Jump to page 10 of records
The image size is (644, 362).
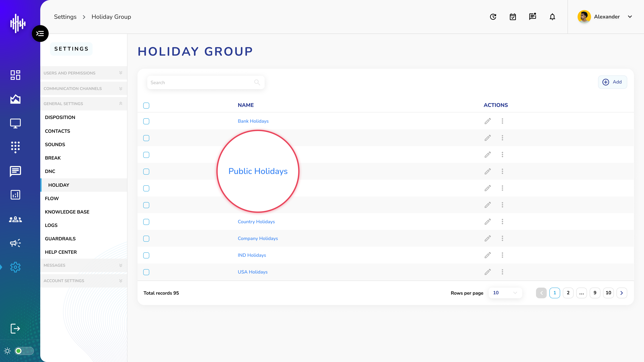point(608,293)
